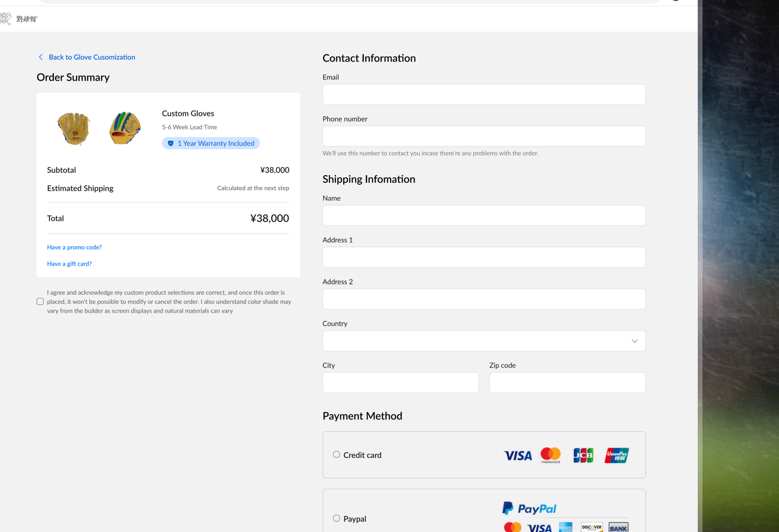Click the Visa logo beside Credit card

click(x=518, y=455)
